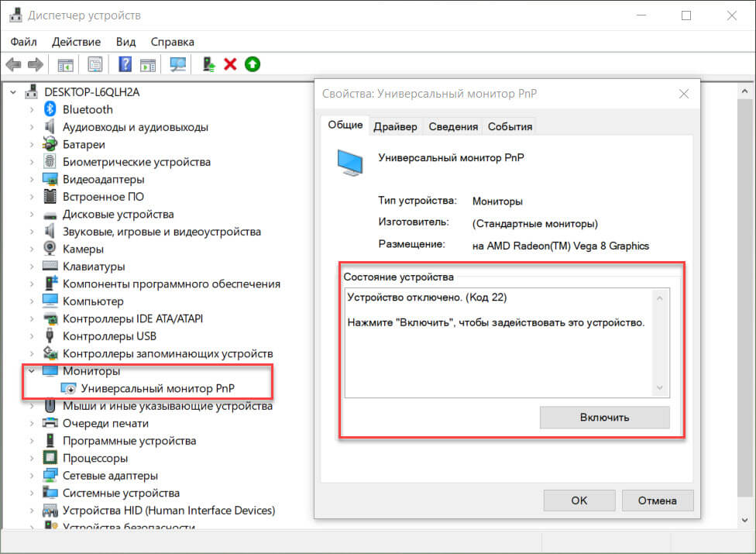Screen dimensions: 756x554
Task: Click the Show/Hide console tree icon
Action: coord(65,64)
